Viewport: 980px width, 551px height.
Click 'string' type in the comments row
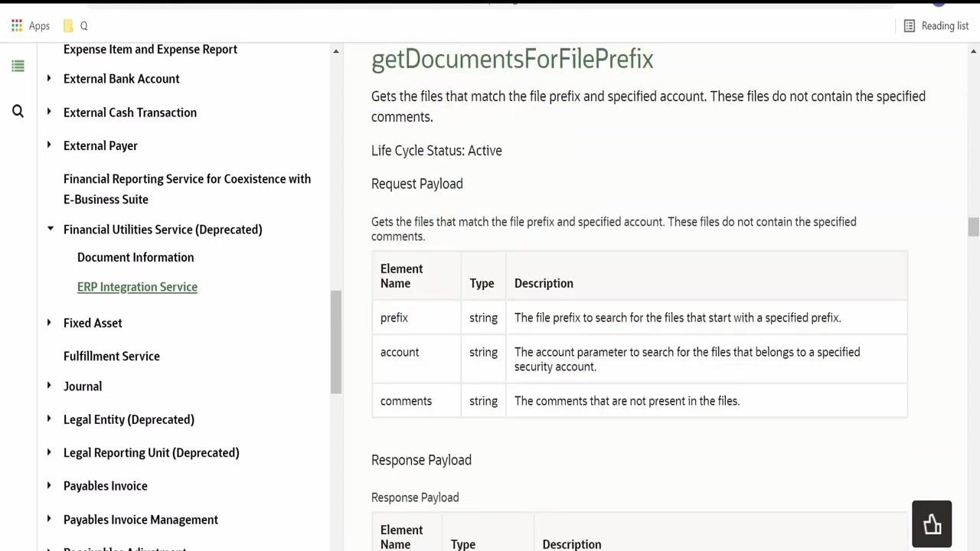[483, 401]
